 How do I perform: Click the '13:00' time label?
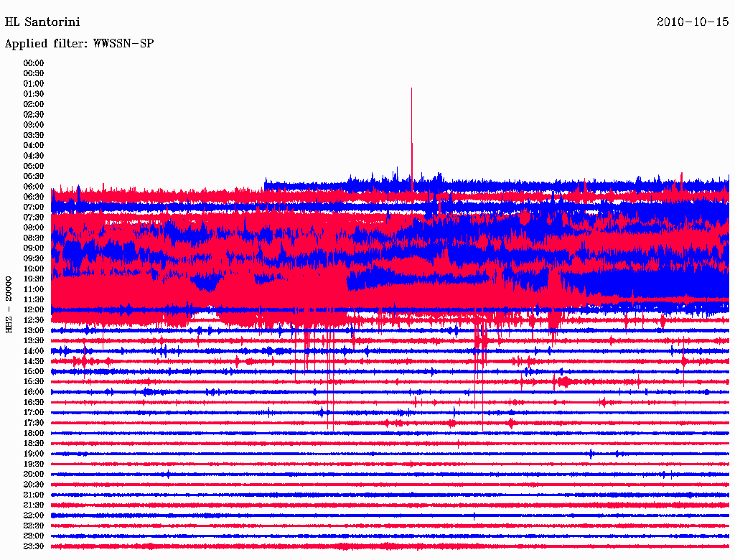[x=34, y=331]
